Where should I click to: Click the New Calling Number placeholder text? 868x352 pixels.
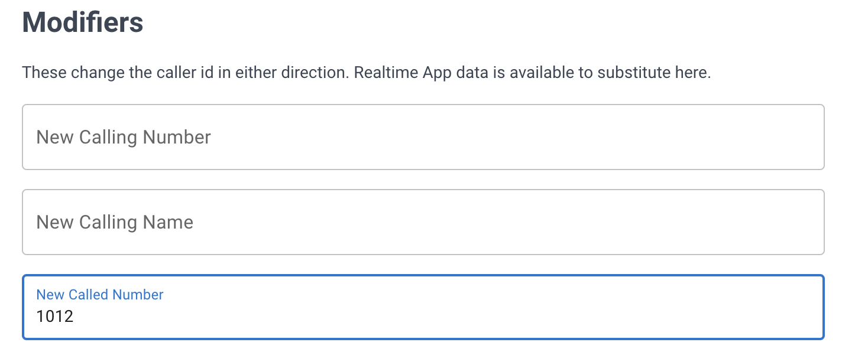pyautogui.click(x=124, y=137)
